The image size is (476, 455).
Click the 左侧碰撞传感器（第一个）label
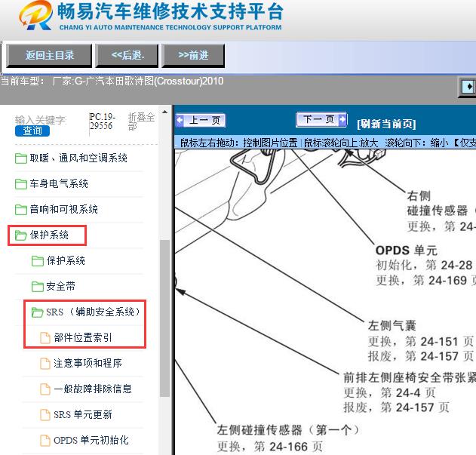289,430
